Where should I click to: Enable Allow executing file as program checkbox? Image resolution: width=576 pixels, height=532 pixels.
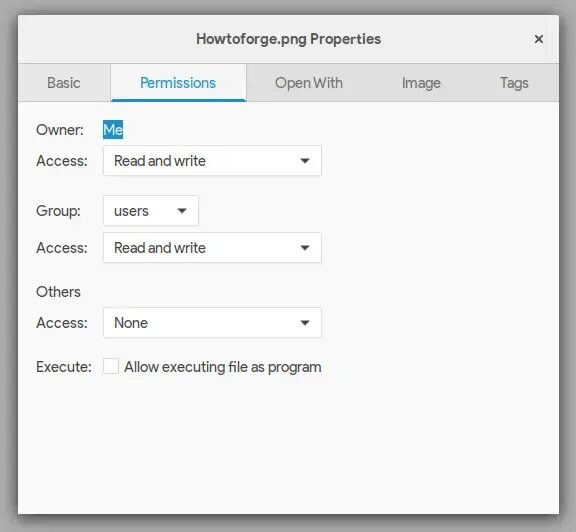(111, 366)
